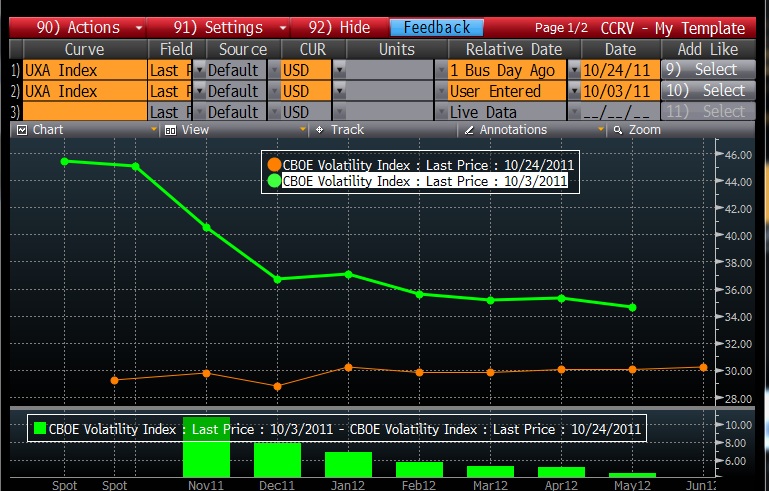Image resolution: width=769 pixels, height=491 pixels.
Task: Expand the Chart menu yellow arrow
Action: tap(154, 129)
